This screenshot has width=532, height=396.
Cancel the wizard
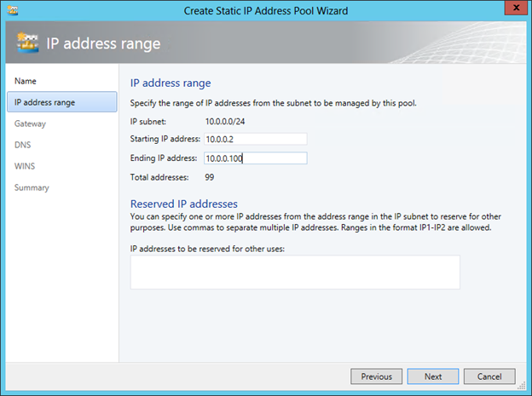(x=489, y=376)
